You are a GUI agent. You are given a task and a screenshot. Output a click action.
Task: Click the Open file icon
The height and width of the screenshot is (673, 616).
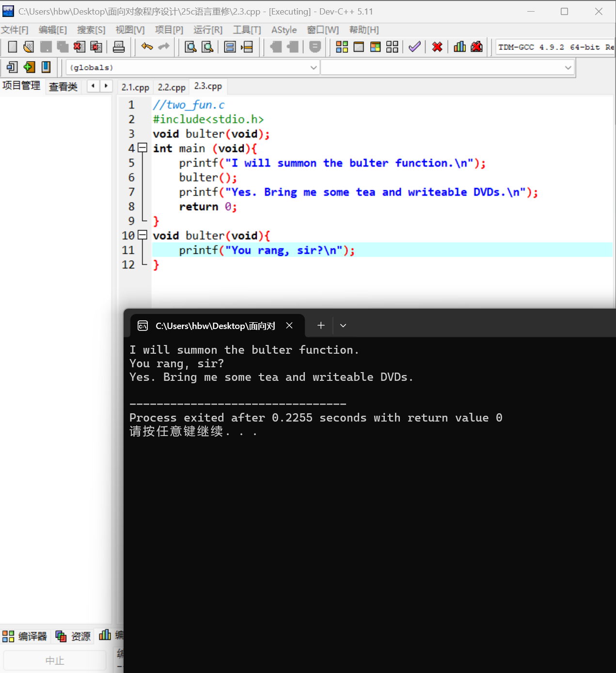pyautogui.click(x=29, y=47)
